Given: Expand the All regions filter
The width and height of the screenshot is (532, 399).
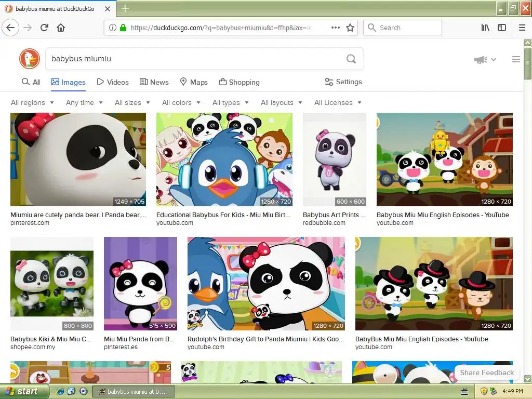Looking at the screenshot, I should pyautogui.click(x=32, y=102).
